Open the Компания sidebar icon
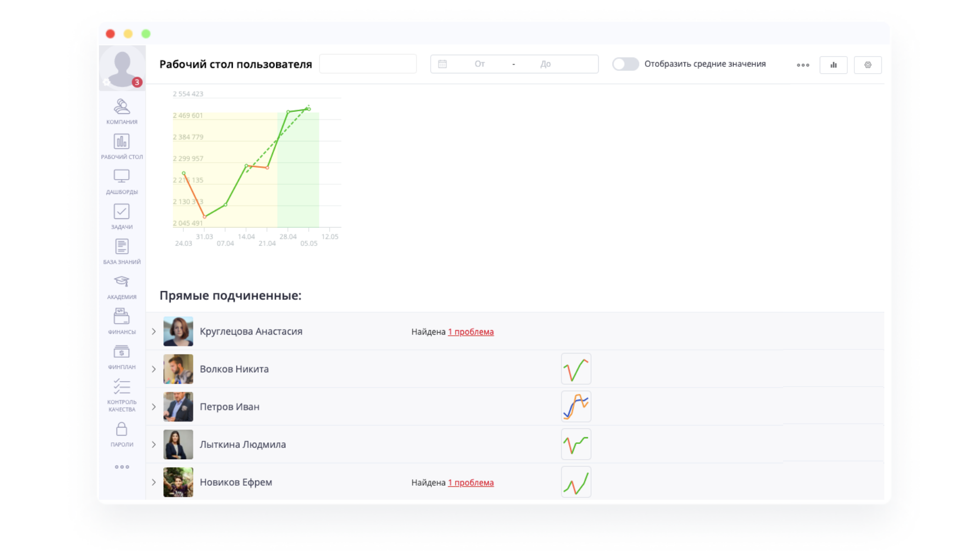 tap(121, 107)
